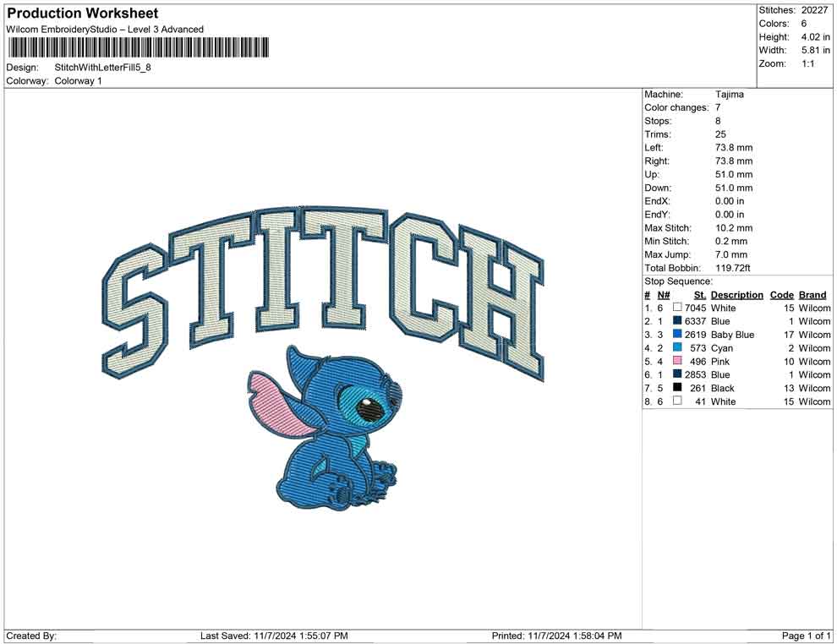Click 'Wilcom EmbroideryStudio – Level 3 Advanced' text
The image size is (837, 644).
pyautogui.click(x=105, y=30)
